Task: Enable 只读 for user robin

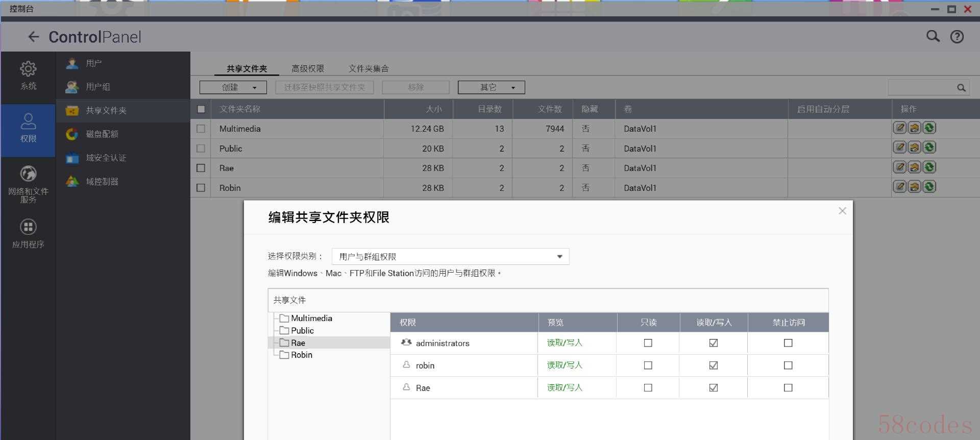Action: [x=648, y=365]
